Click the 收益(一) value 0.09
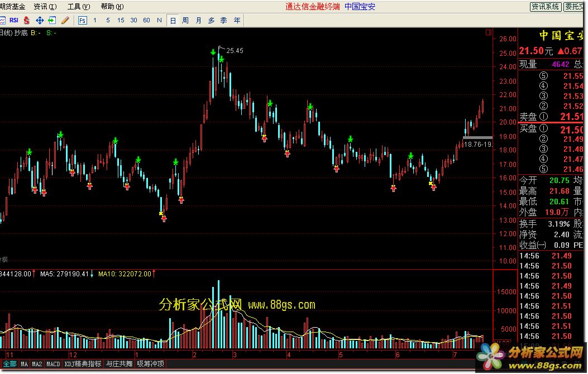588x374 pixels. pos(562,245)
